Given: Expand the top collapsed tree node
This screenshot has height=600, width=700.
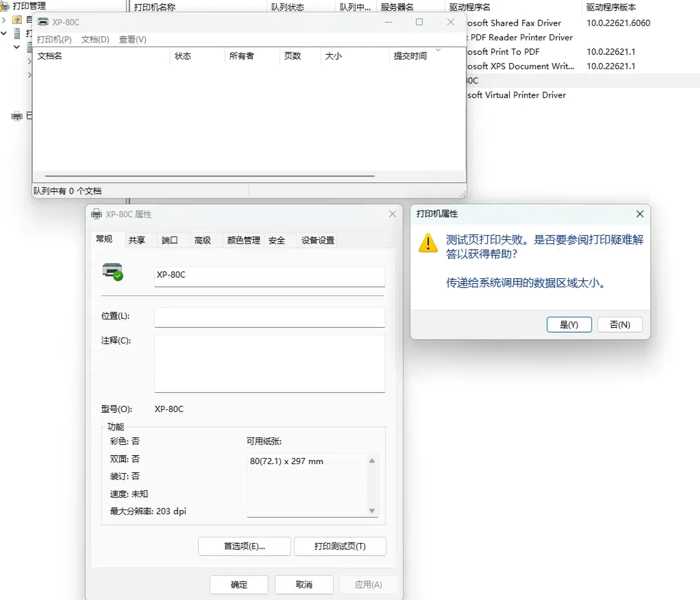Looking at the screenshot, I should pyautogui.click(x=4, y=20).
